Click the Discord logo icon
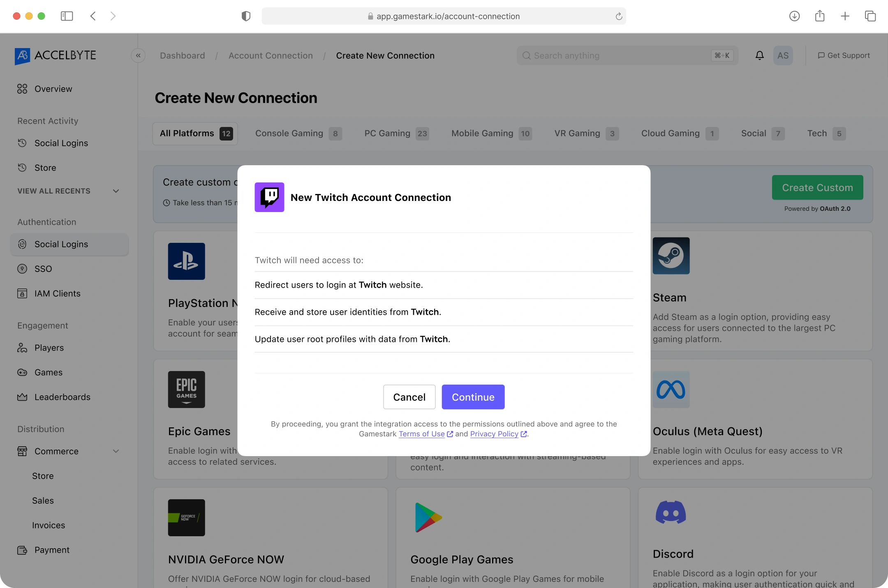888x588 pixels. [x=671, y=512]
